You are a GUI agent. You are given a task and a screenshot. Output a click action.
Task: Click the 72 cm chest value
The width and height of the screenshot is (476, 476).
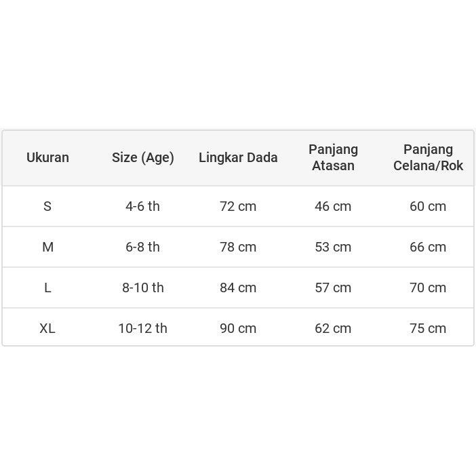pyautogui.click(x=238, y=206)
